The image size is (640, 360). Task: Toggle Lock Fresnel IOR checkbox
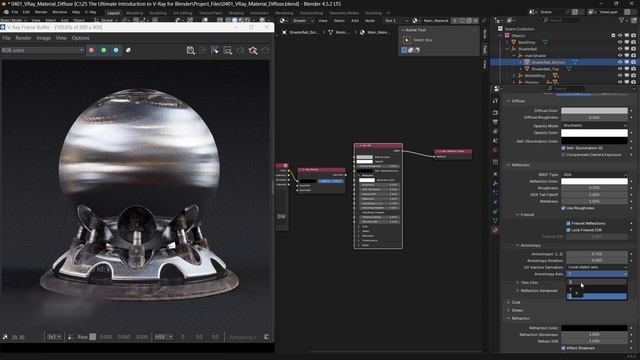click(x=568, y=230)
